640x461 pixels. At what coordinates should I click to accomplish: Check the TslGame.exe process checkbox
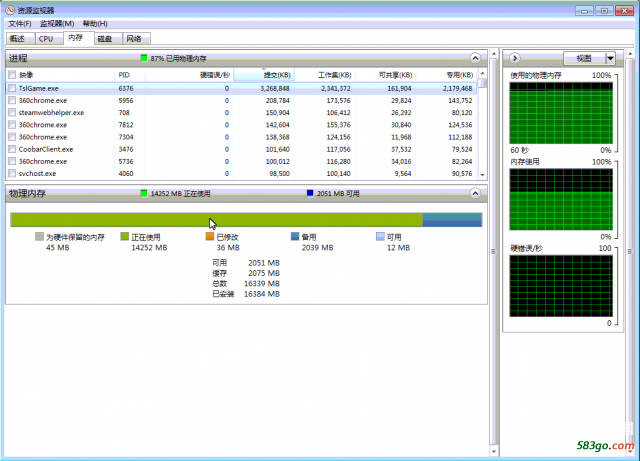click(x=12, y=88)
